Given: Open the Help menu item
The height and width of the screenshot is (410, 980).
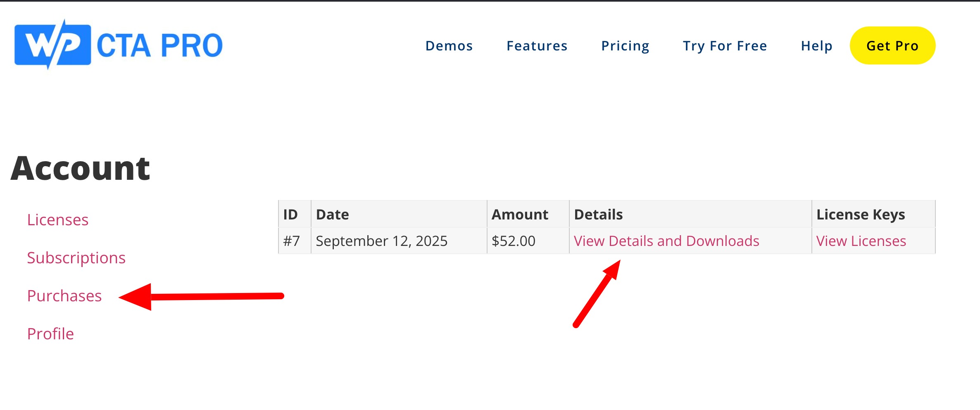Looking at the screenshot, I should [817, 46].
